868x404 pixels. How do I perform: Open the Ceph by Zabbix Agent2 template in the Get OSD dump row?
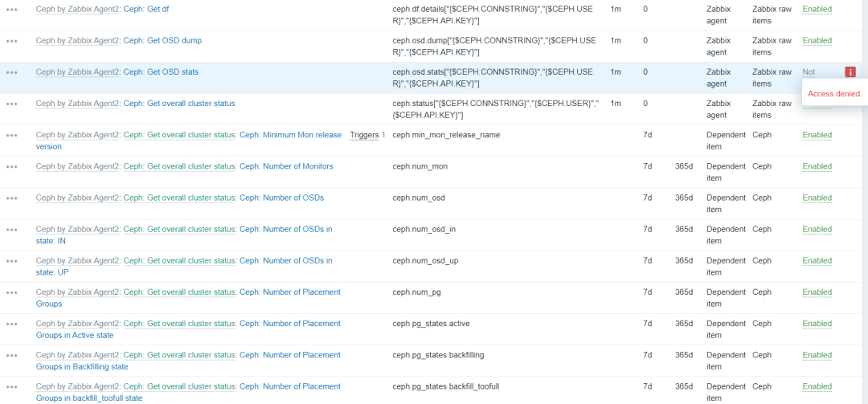click(78, 40)
